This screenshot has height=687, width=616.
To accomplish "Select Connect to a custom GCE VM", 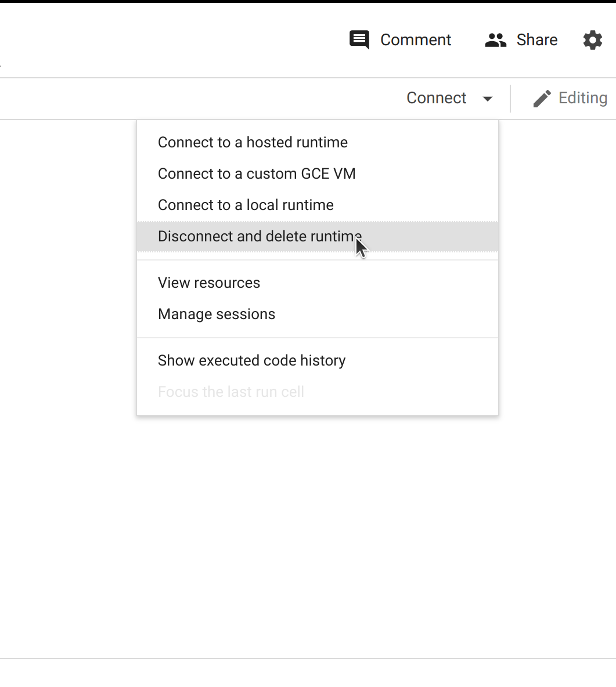I will click(257, 173).
